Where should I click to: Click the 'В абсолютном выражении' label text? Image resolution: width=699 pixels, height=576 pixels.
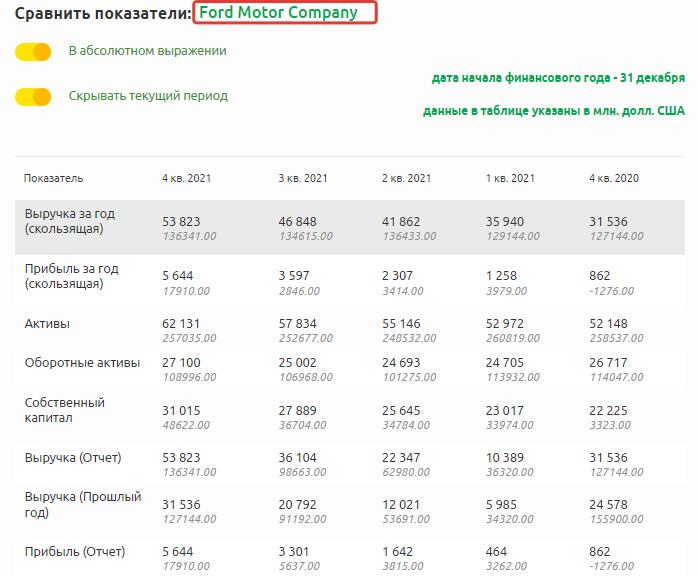click(147, 51)
